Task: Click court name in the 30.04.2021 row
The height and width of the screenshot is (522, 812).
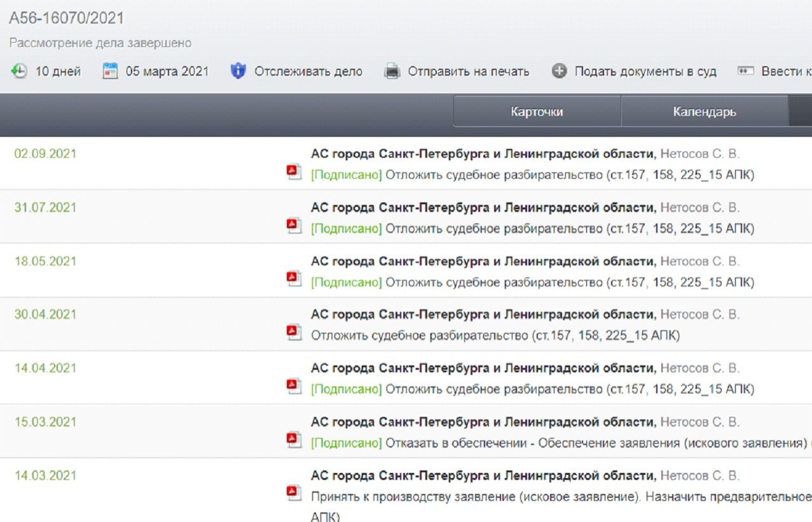Action: (x=483, y=314)
